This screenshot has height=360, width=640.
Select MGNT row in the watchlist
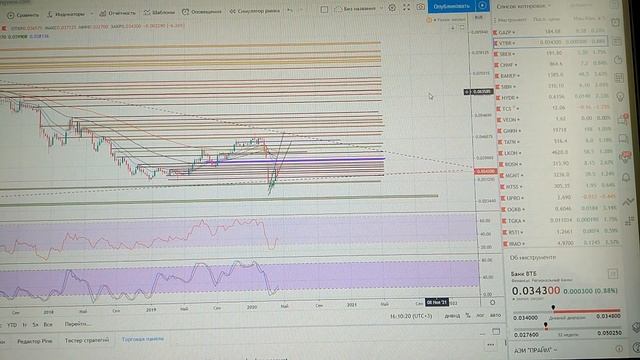tap(558, 175)
